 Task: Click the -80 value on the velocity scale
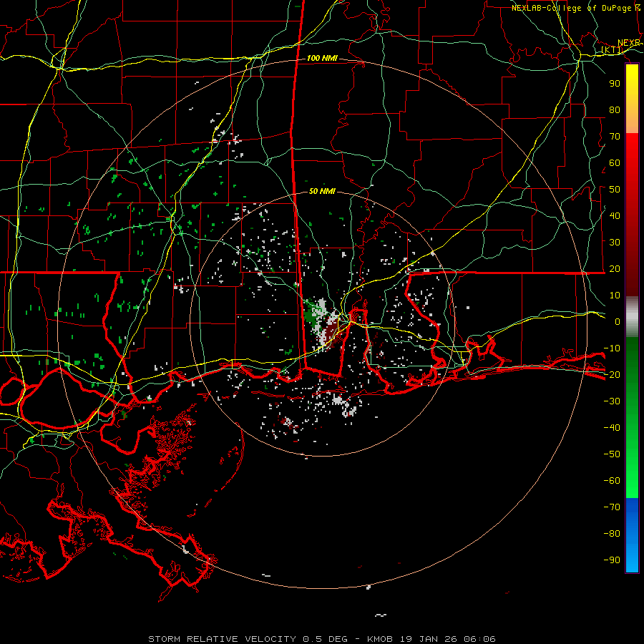(612, 534)
